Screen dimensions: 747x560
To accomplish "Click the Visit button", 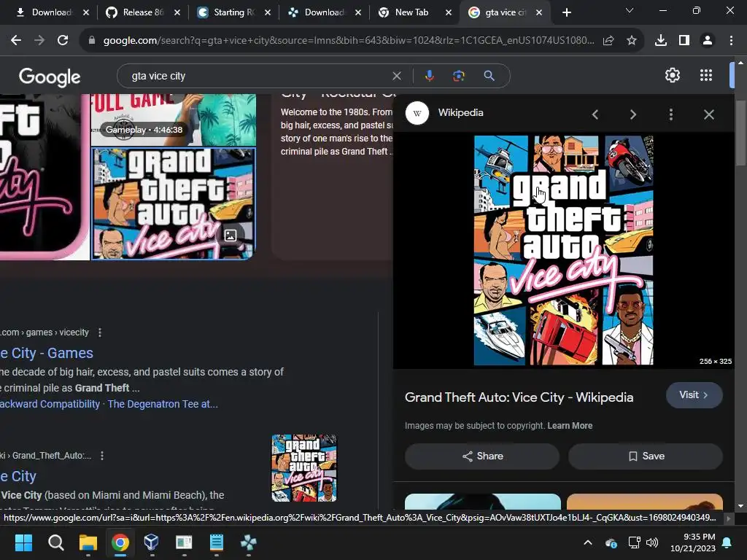I will point(694,394).
